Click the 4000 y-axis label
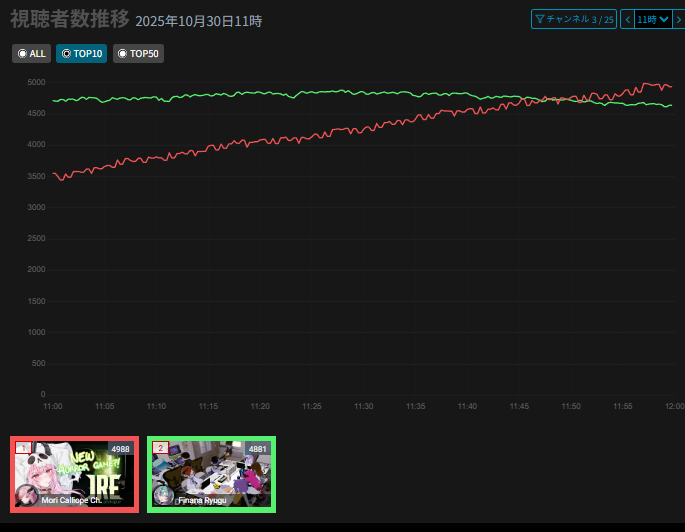The width and height of the screenshot is (685, 532). click(x=36, y=145)
